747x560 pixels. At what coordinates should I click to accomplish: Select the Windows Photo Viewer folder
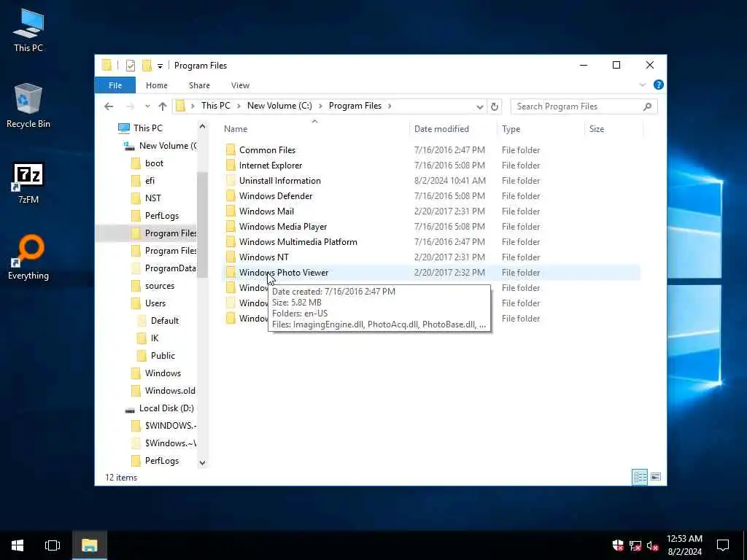284,273
